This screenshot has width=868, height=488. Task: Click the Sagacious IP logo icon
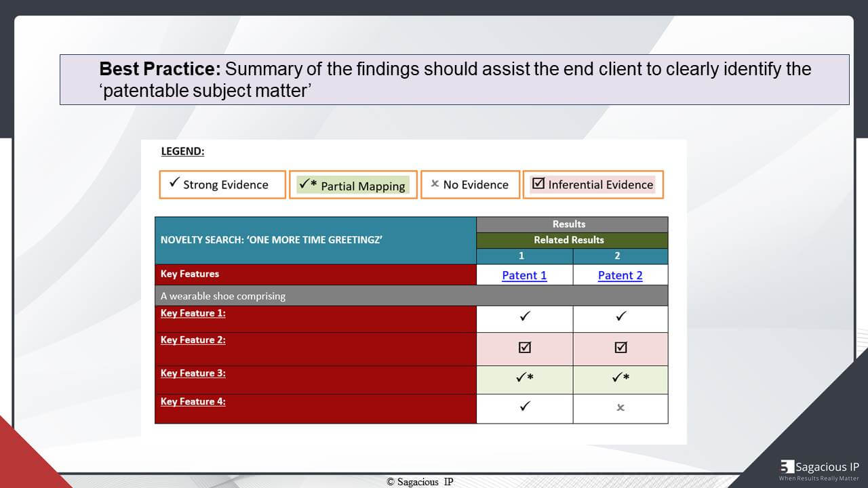[787, 466]
